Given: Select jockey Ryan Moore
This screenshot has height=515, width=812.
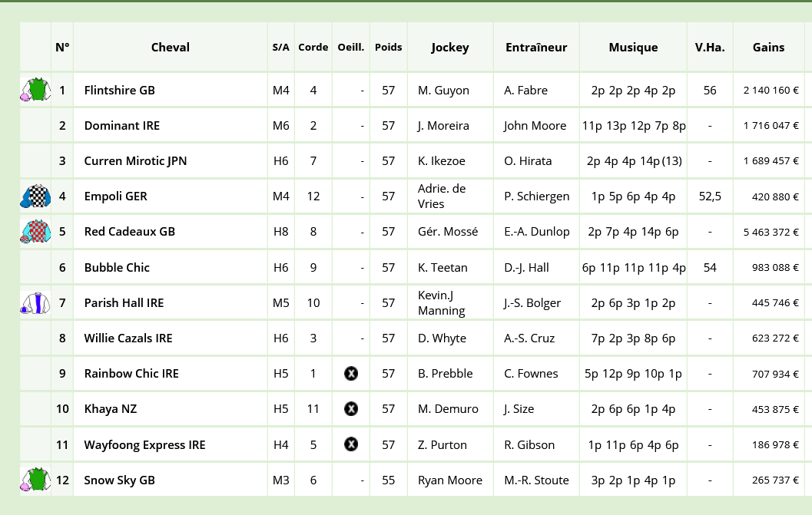Looking at the screenshot, I should coord(450,480).
